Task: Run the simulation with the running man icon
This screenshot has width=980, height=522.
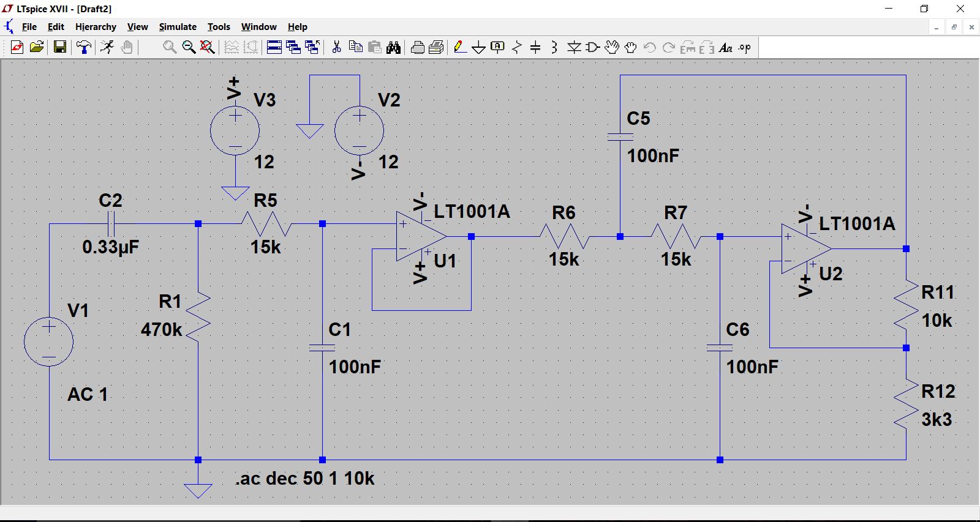Action: point(107,47)
